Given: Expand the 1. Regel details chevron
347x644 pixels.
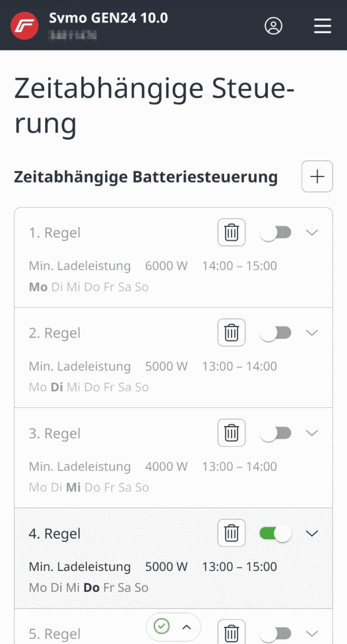Looking at the screenshot, I should point(312,233).
